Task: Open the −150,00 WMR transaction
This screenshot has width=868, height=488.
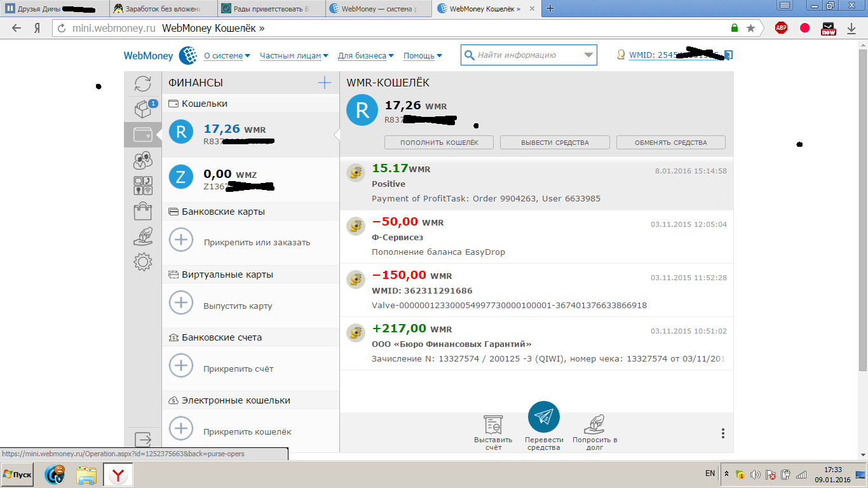Action: pos(536,290)
